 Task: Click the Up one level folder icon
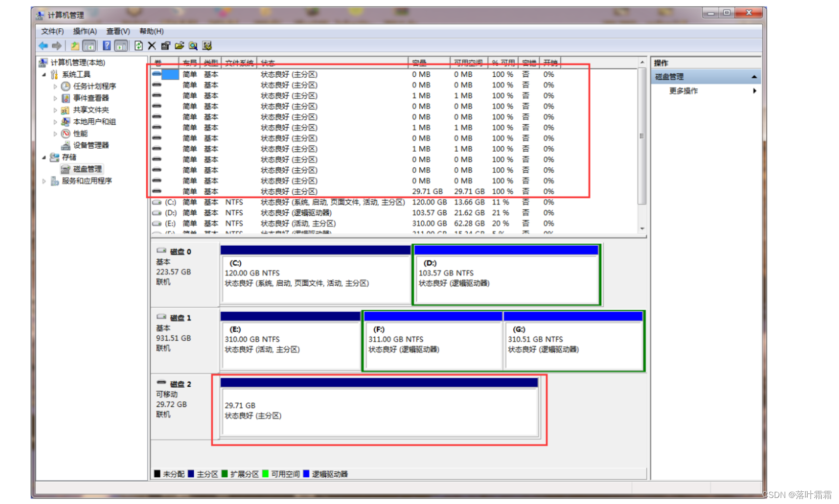coord(75,46)
